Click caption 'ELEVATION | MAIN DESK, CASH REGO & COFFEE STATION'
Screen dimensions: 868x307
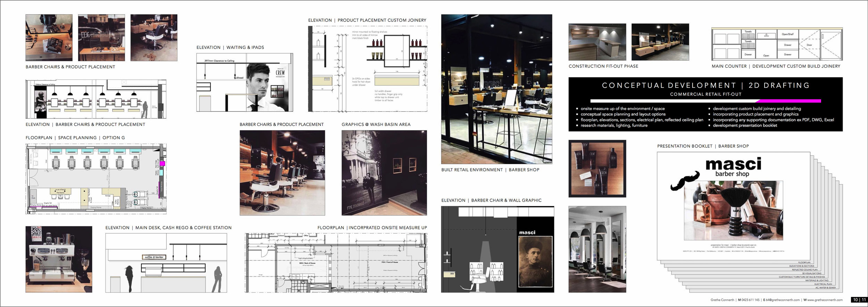168,228
